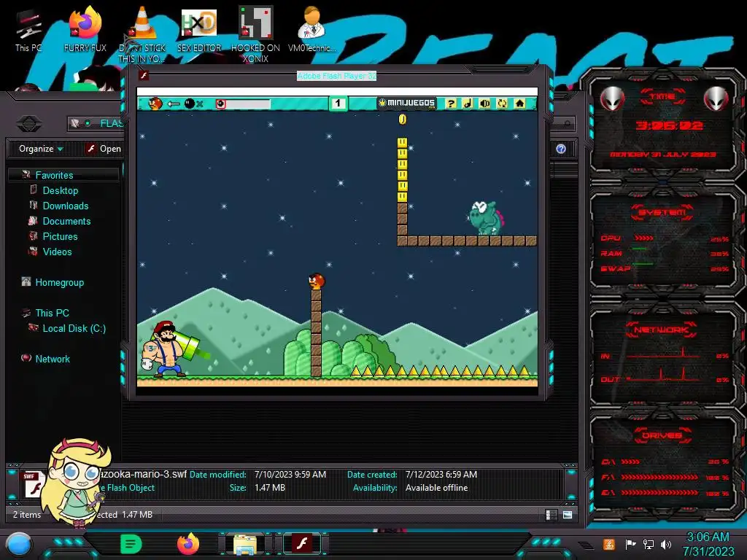Screen dimensions: 747x560
Task: Open Action Center flag tray icon
Action: (x=630, y=544)
